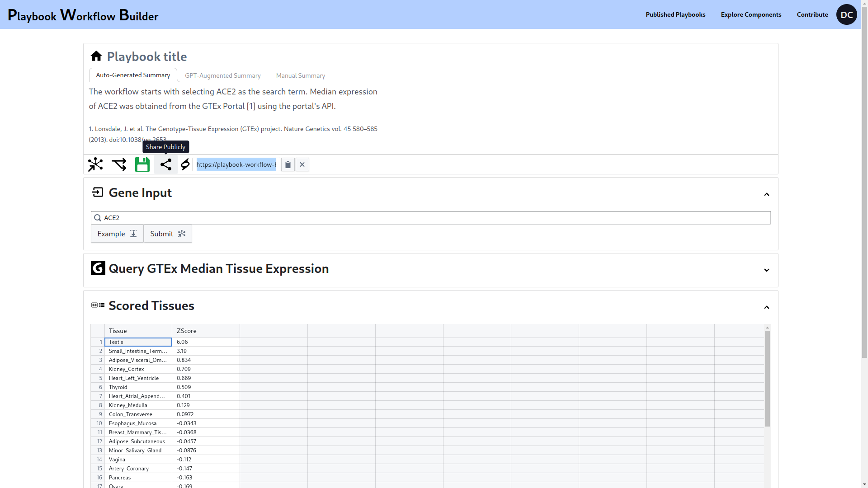Select the Artery_Coronary cell

(x=138, y=469)
